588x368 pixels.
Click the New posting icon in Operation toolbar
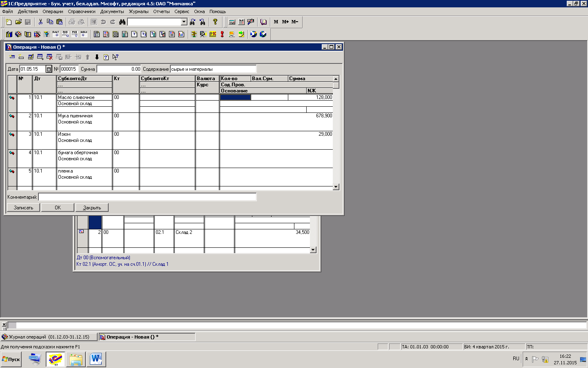[21, 57]
